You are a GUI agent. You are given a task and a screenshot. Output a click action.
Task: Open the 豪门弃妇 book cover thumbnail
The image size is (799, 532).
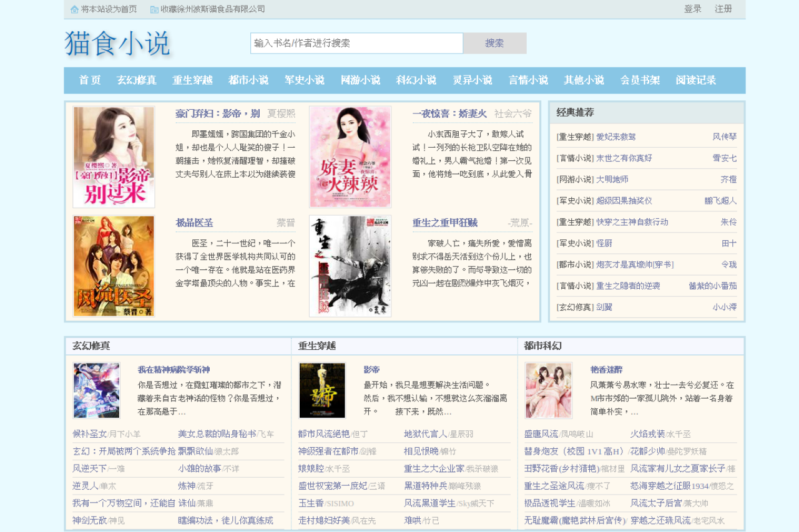click(x=114, y=157)
